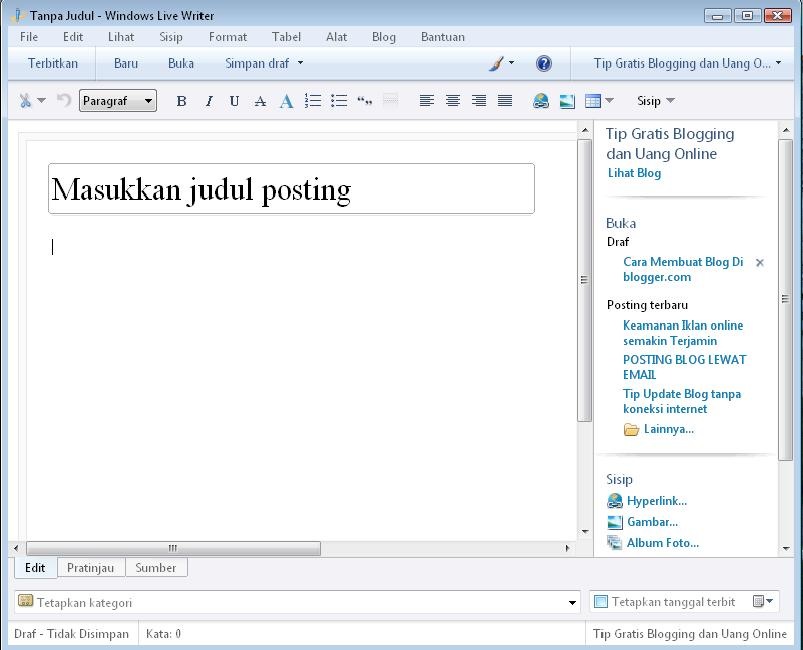Screen dimensions: 803x650
Task: Insert a bulleted list
Action: [339, 101]
